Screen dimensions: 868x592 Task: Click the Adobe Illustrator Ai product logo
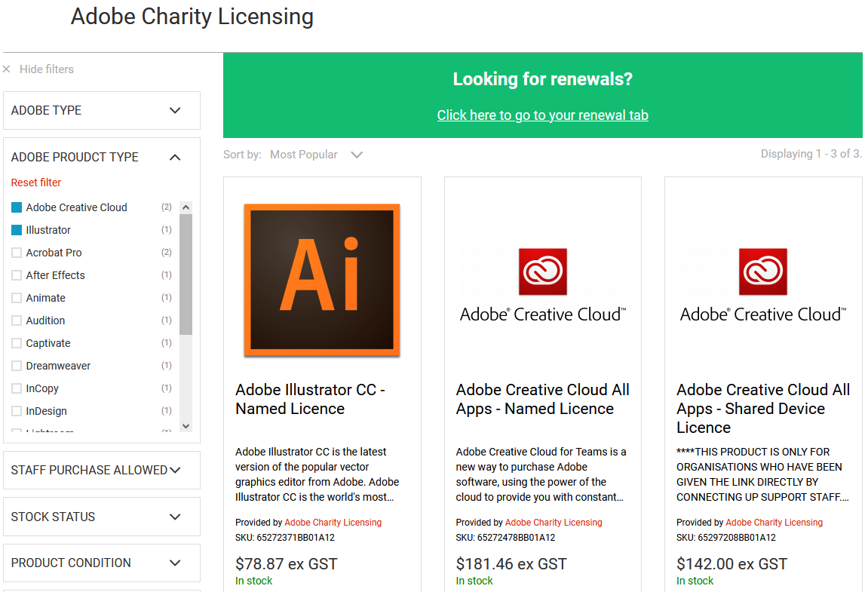322,281
